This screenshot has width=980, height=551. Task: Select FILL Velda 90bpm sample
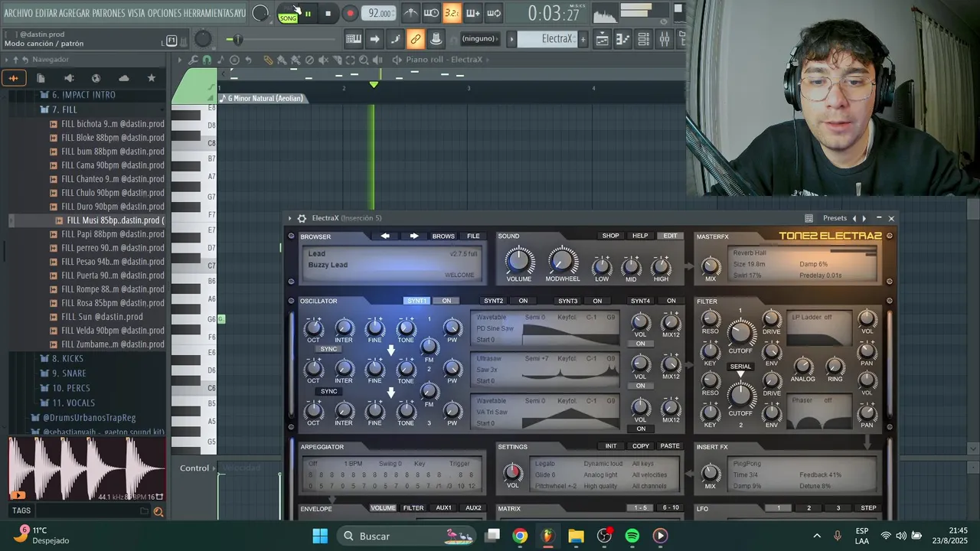(112, 331)
